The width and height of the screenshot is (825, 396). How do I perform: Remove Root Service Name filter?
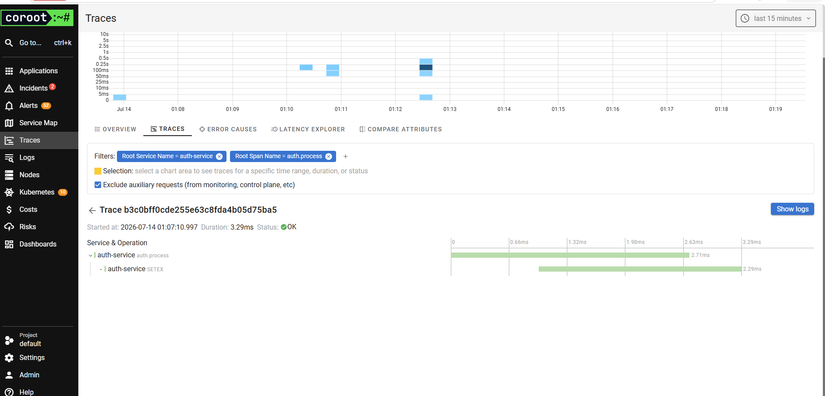click(219, 156)
